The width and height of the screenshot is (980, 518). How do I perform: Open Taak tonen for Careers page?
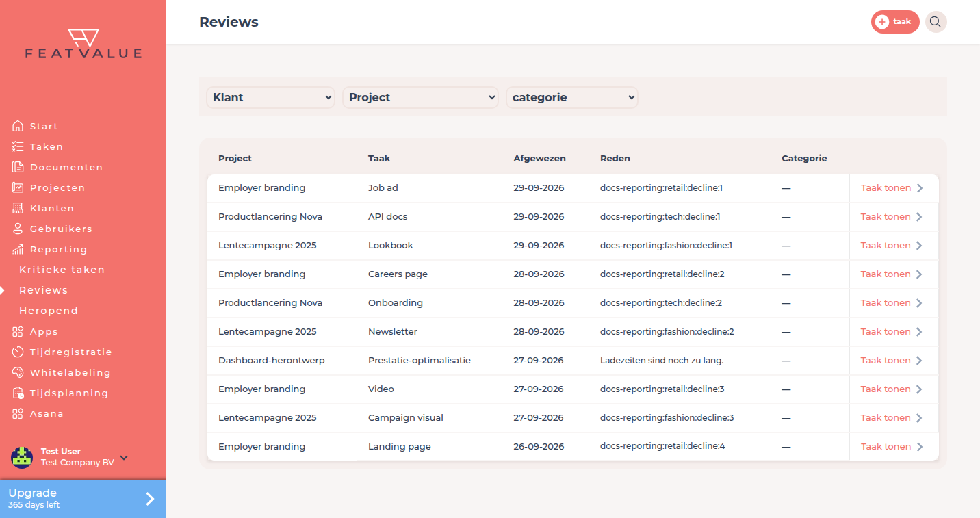[x=892, y=274]
